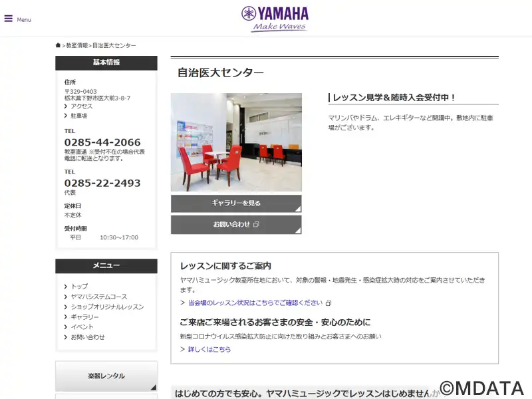Click the external link icon beside レッスン状況 link
532x399 pixels.
click(x=329, y=303)
